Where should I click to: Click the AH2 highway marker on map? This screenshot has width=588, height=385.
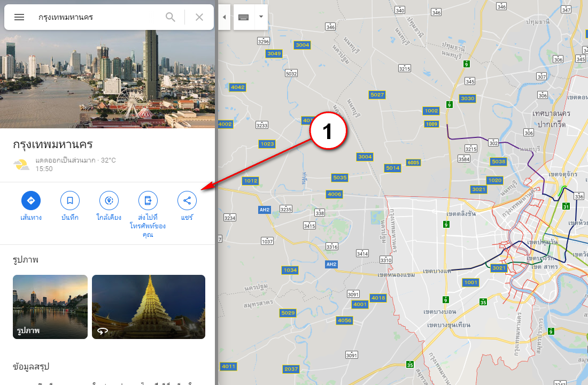pyautogui.click(x=265, y=210)
